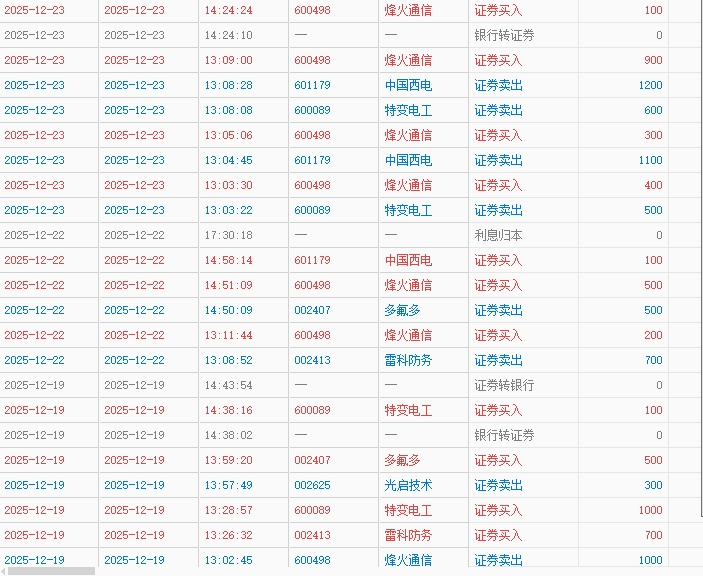Screen dimensions: 703x576
Task: Select quantity 200 cell
Action: 653,335
